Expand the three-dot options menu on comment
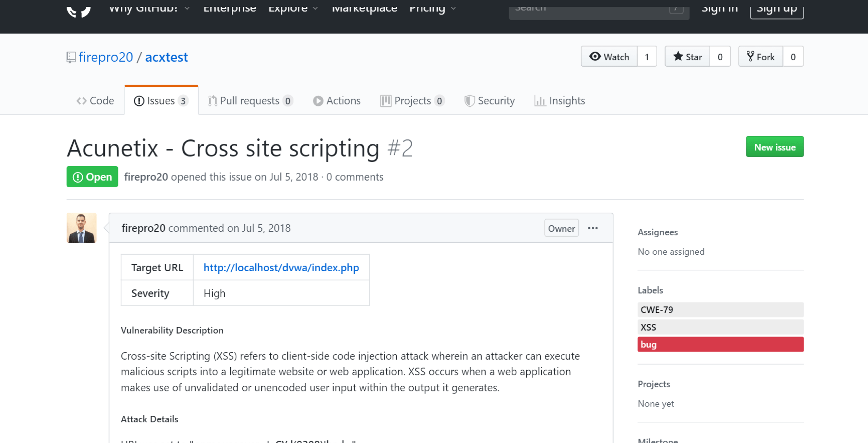 coord(593,228)
